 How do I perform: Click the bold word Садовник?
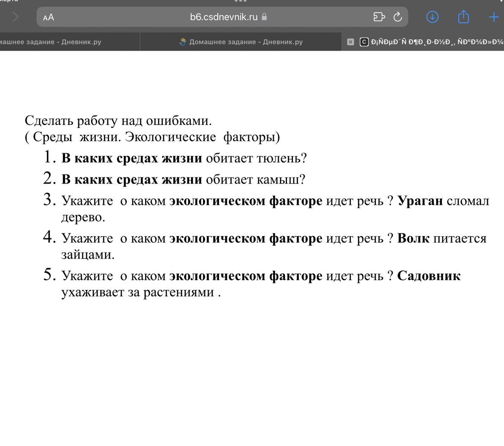coord(429,276)
